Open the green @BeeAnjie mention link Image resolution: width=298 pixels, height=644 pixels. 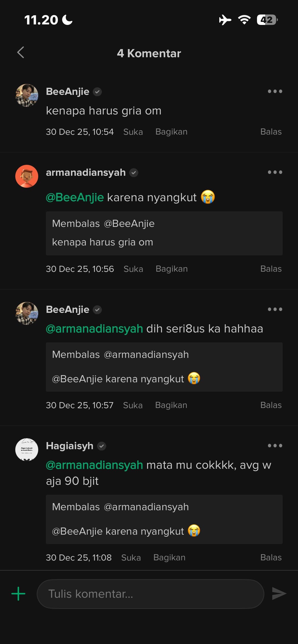(x=75, y=197)
